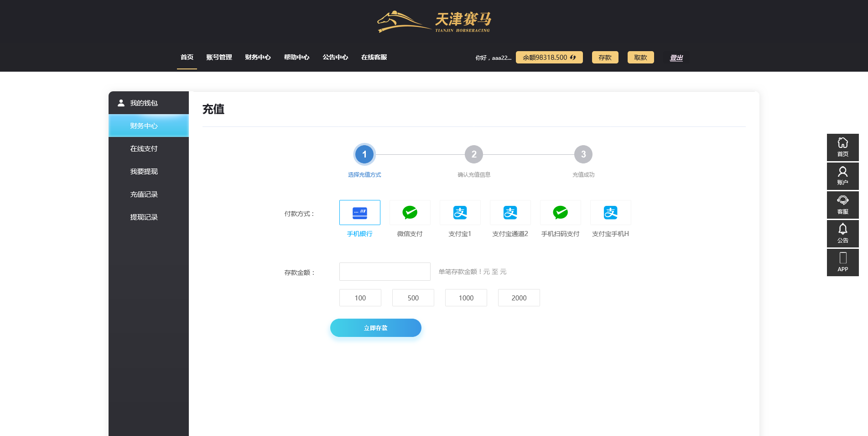Screen dimensions: 868x436
Task: Click the 立即存款 deposit button
Action: pyautogui.click(x=375, y=328)
